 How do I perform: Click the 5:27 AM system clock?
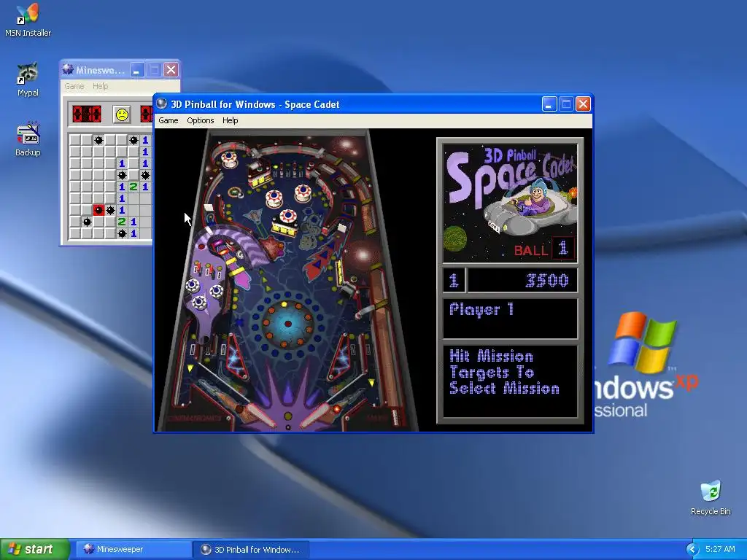pyautogui.click(x=720, y=549)
